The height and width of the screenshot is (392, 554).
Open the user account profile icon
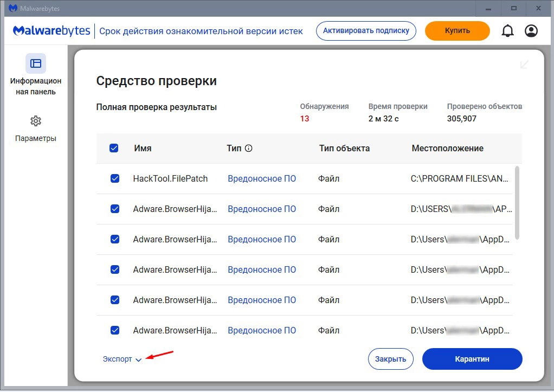pos(531,31)
